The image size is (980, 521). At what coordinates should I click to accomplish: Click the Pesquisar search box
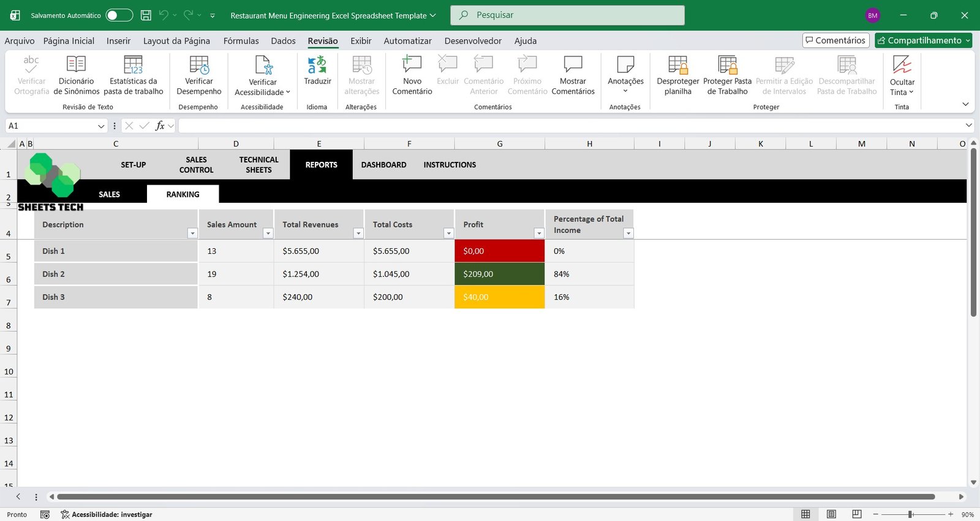[x=567, y=15]
